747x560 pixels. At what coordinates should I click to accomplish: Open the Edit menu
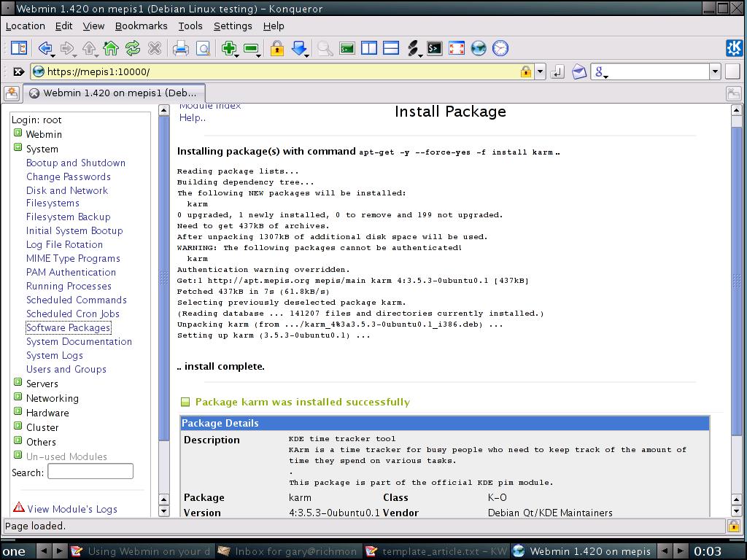coord(64,26)
